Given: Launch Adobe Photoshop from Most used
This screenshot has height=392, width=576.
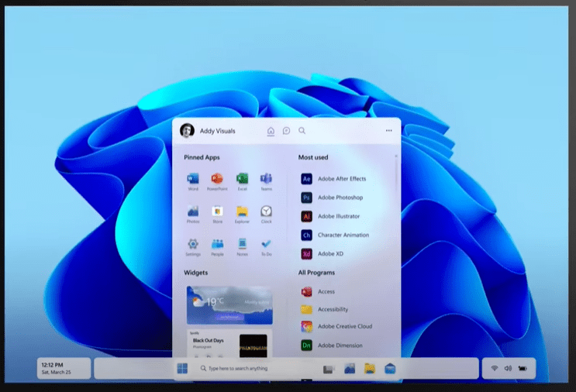Looking at the screenshot, I should 332,198.
